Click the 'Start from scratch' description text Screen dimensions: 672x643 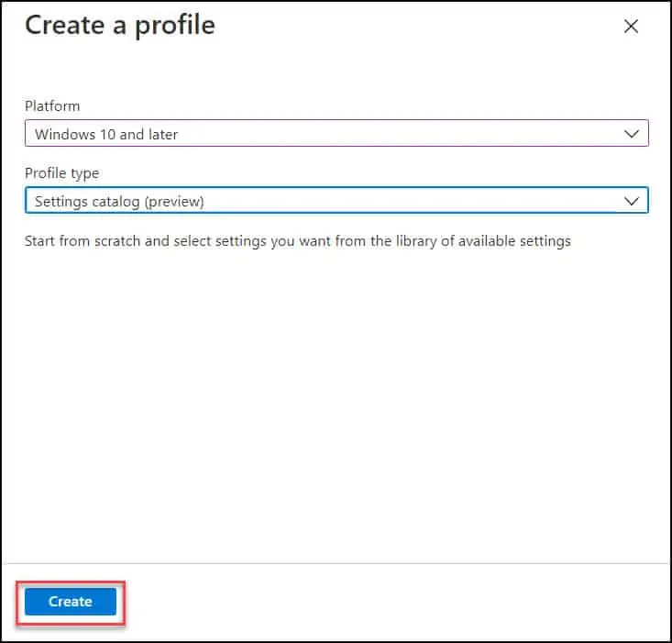(297, 241)
